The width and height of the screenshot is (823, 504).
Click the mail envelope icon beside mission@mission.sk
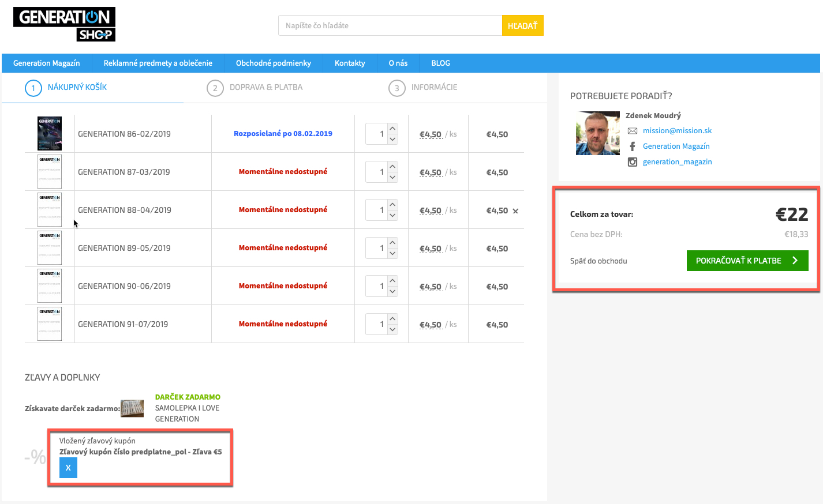pos(633,131)
